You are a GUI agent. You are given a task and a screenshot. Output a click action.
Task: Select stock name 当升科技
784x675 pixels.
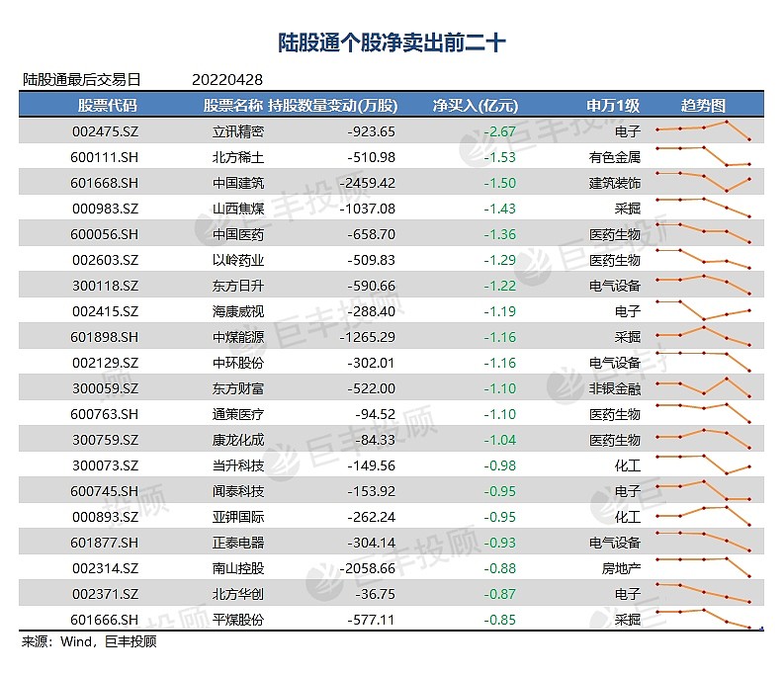[238, 465]
